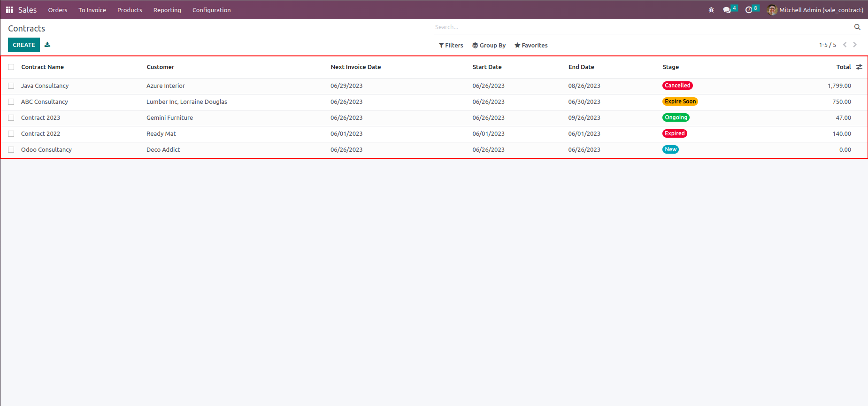Open the Products menu
The width and height of the screenshot is (868, 406).
click(x=130, y=10)
